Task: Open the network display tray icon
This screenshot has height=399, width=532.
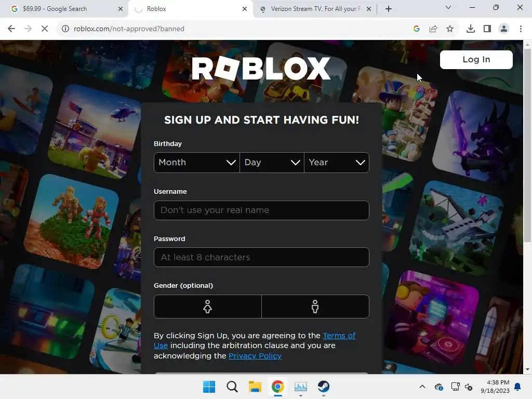Action: (455, 387)
